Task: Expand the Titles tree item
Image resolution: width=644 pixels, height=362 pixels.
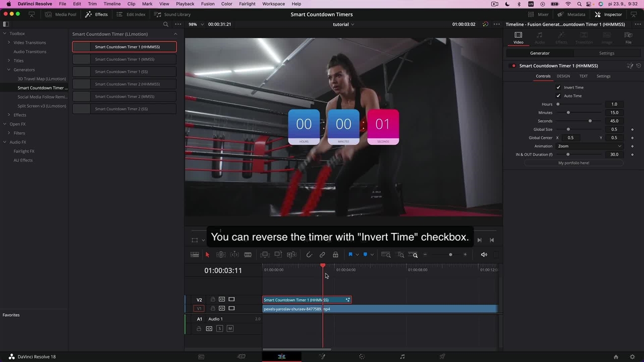Action: point(9,61)
